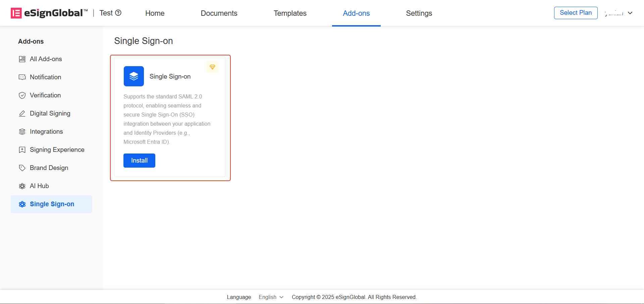Open All Add-ons in sidebar
The height and width of the screenshot is (304, 644).
pos(51,59)
